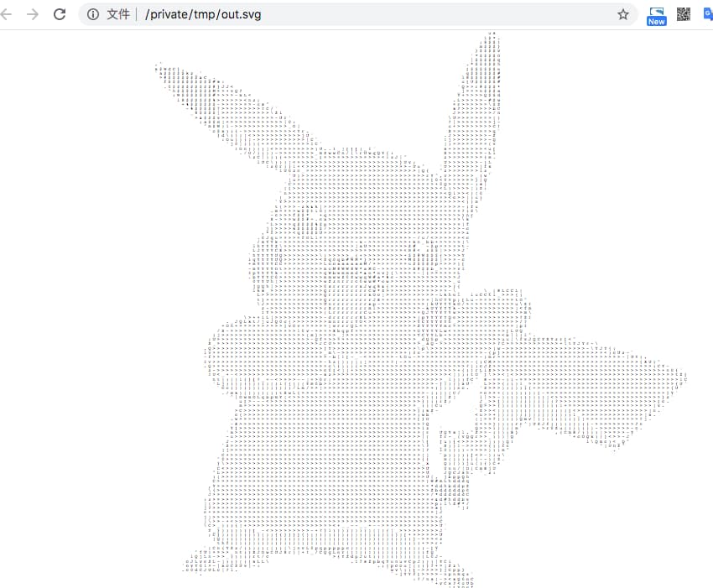Reload the out.svg page

[x=60, y=14]
